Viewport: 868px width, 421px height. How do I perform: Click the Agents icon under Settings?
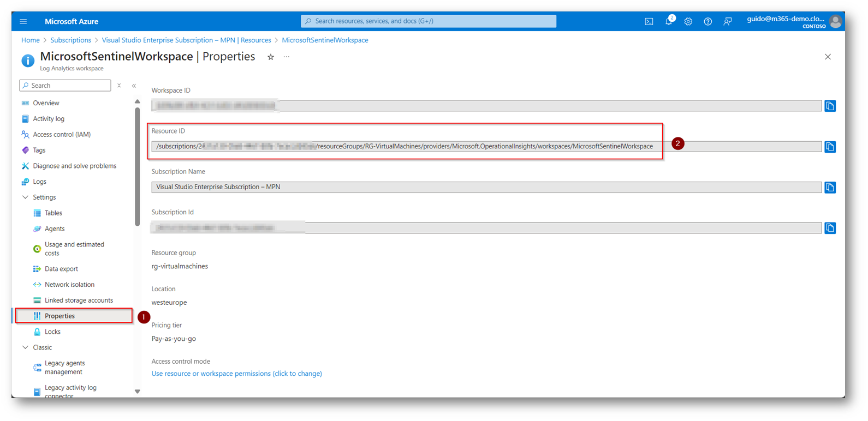(x=37, y=228)
